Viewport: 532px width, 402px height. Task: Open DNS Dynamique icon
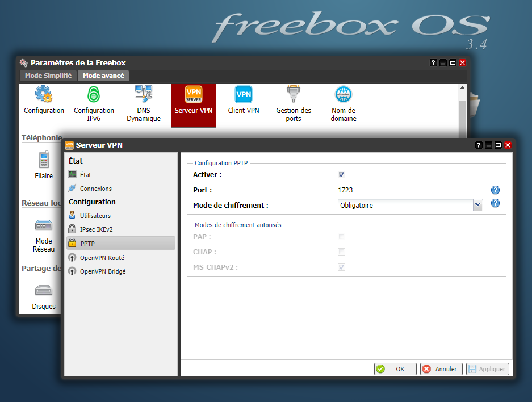(x=144, y=94)
